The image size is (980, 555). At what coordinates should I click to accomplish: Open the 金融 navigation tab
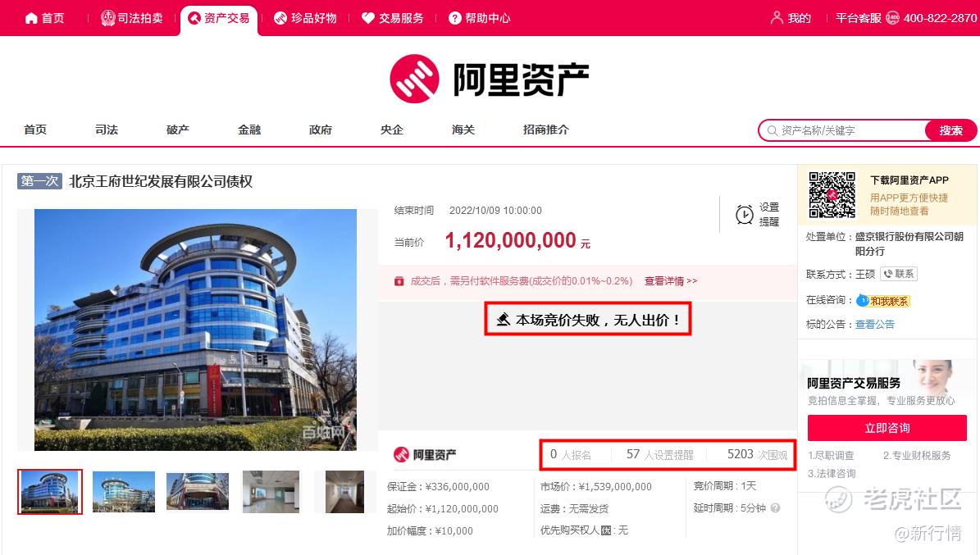click(248, 130)
